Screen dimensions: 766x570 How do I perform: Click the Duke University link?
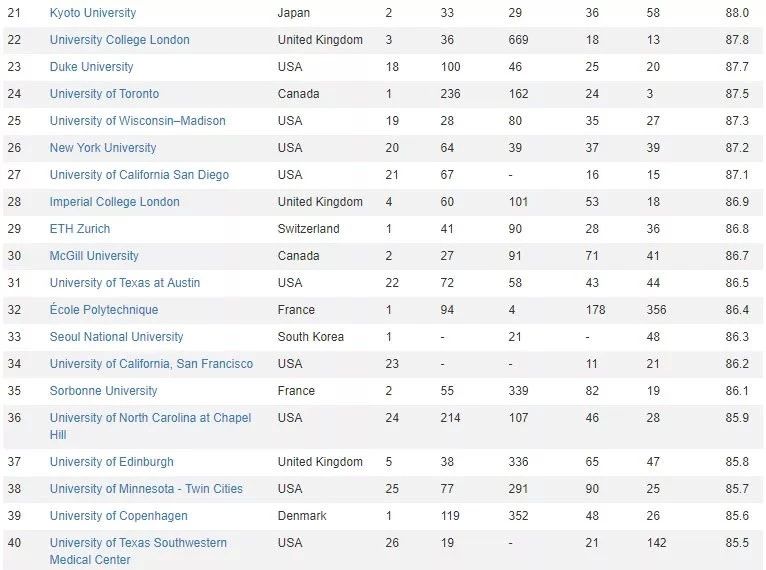pyautogui.click(x=91, y=66)
